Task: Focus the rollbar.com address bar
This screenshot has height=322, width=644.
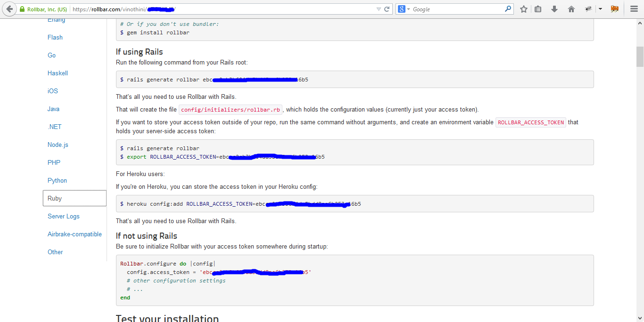Action: (x=222, y=9)
